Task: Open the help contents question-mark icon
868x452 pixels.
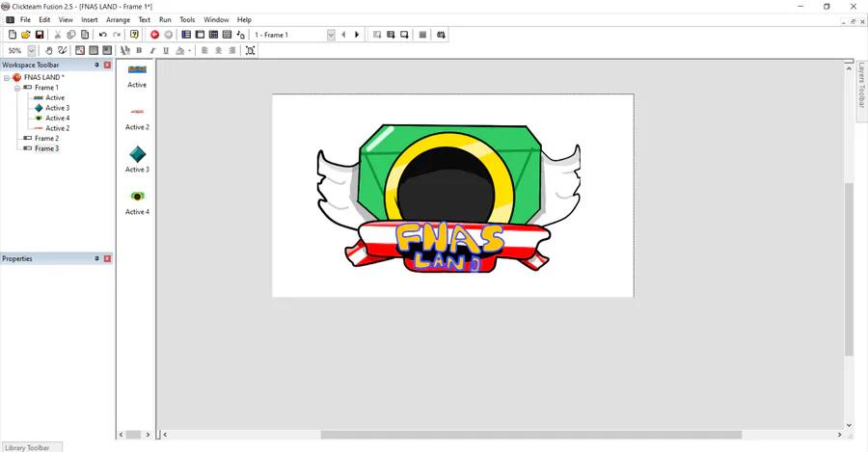Action: click(134, 35)
